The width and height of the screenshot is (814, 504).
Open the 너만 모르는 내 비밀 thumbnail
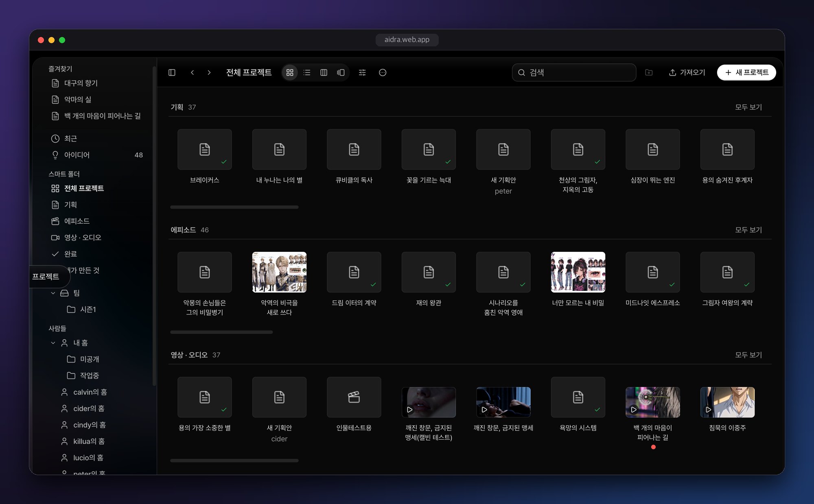pyautogui.click(x=578, y=272)
